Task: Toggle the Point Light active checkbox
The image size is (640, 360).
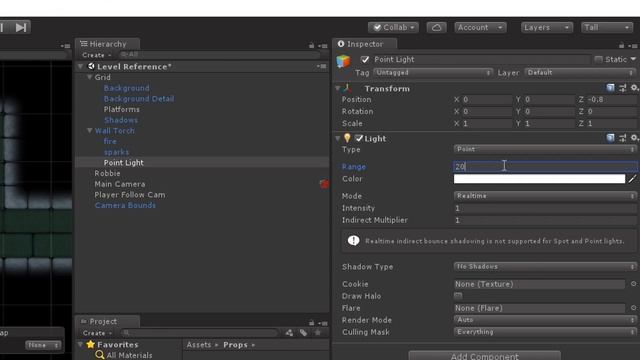Action: coord(365,60)
